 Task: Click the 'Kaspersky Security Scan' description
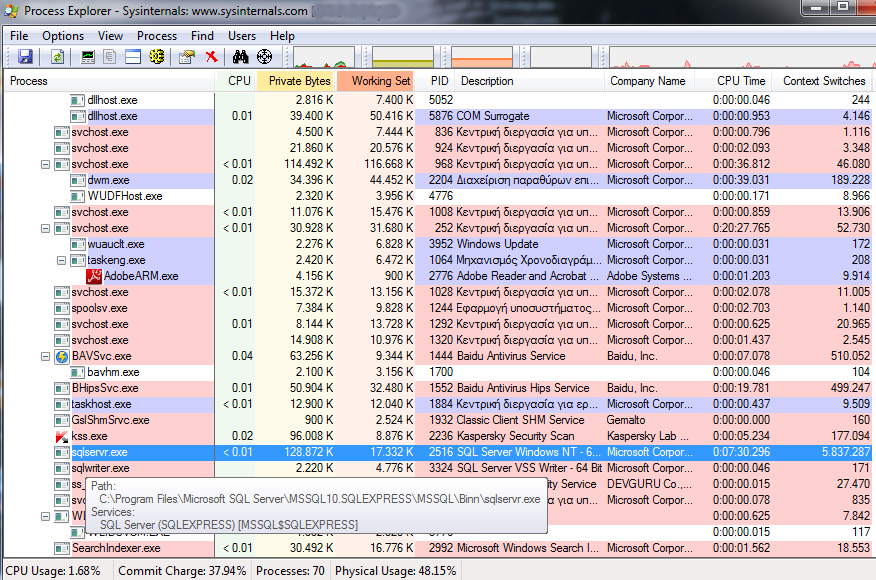point(516,436)
